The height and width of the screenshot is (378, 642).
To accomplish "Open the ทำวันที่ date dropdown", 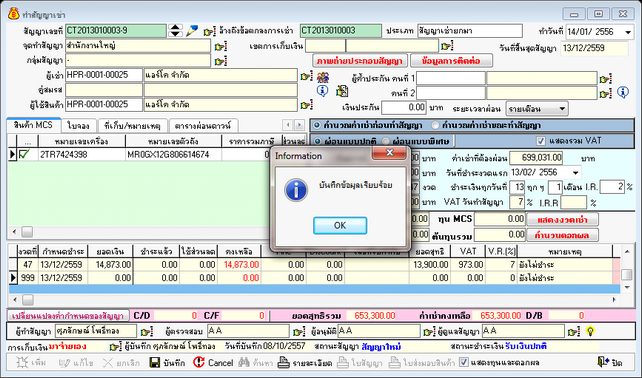I will [x=628, y=32].
